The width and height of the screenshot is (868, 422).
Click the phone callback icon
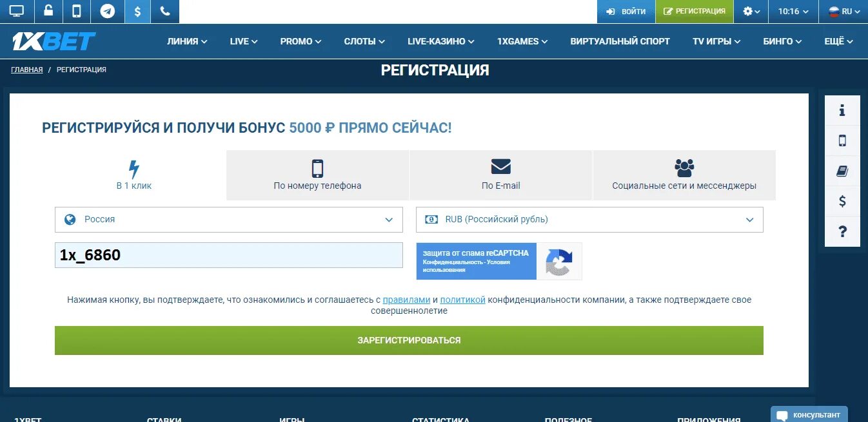[x=165, y=11]
